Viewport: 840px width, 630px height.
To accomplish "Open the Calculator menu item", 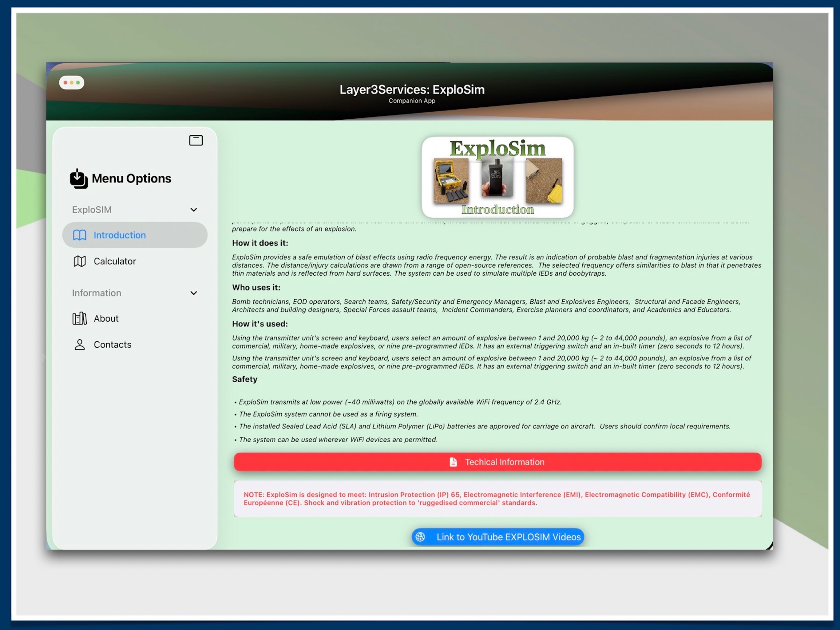I will coord(135,261).
